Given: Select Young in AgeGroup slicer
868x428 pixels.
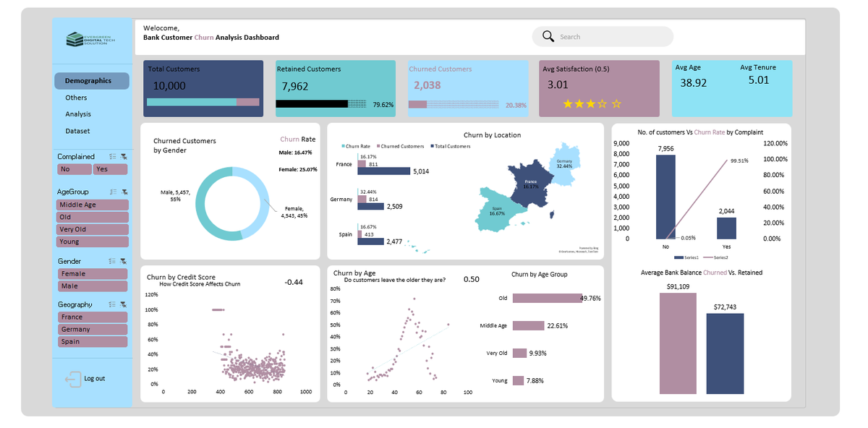Looking at the screenshot, I should (x=93, y=241).
